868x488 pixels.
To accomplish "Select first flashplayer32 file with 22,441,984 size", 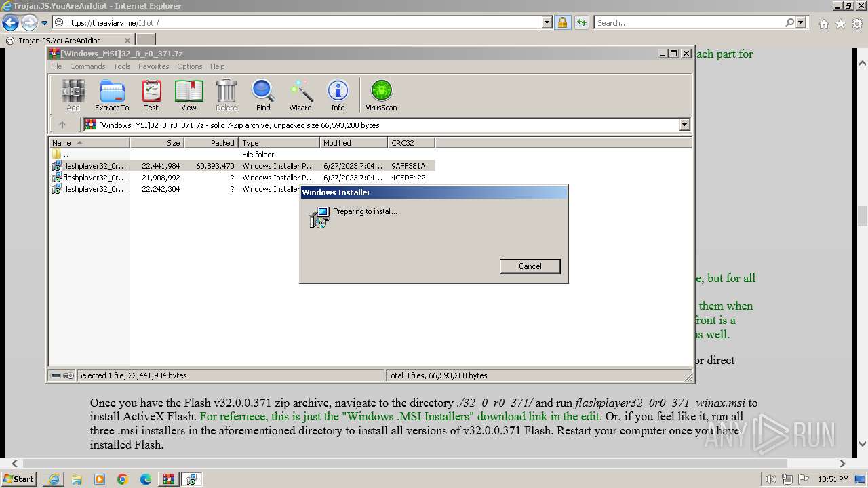I will pyautogui.click(x=242, y=166).
